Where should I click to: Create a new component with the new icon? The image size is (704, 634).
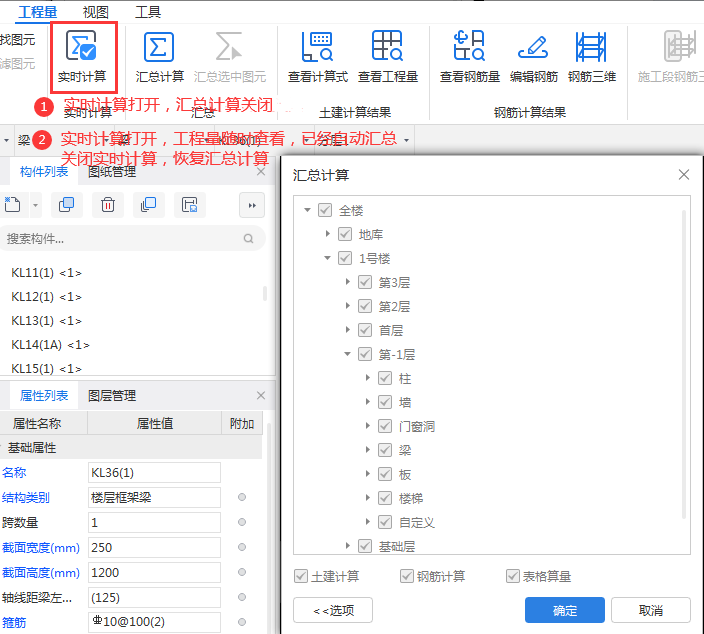coord(13,205)
